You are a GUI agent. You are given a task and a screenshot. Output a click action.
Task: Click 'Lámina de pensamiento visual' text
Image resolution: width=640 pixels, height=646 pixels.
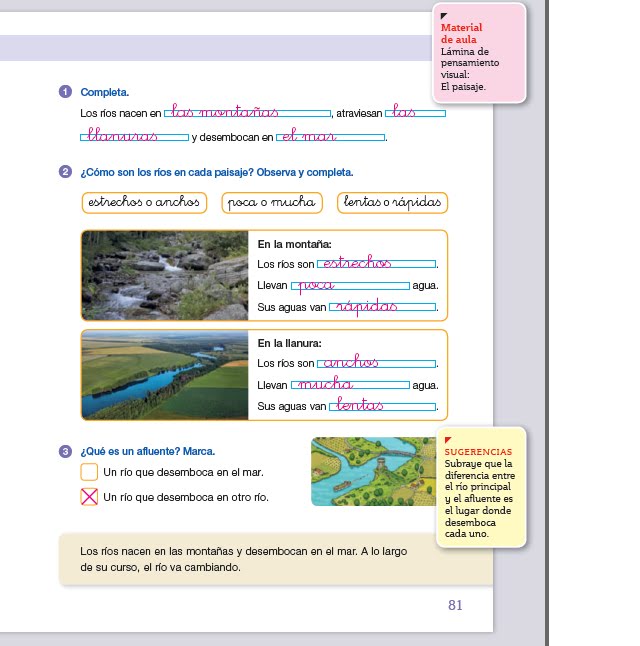(x=470, y=63)
